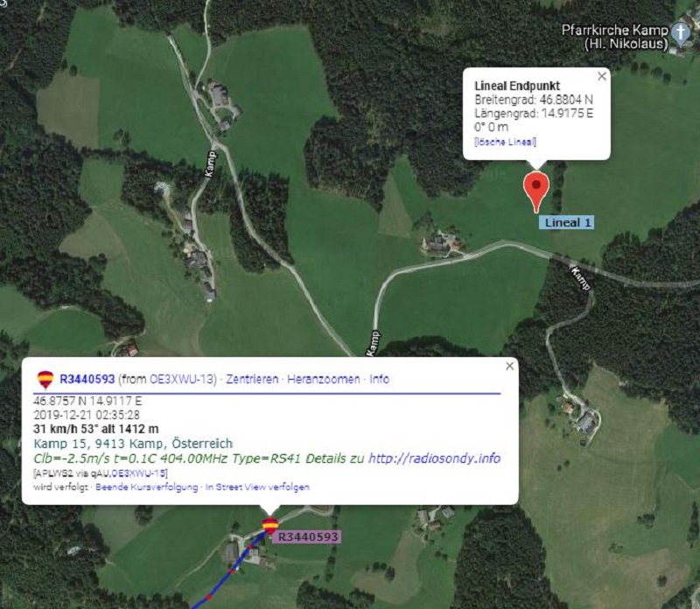Click the red ruler endpoint map pin

(x=536, y=191)
